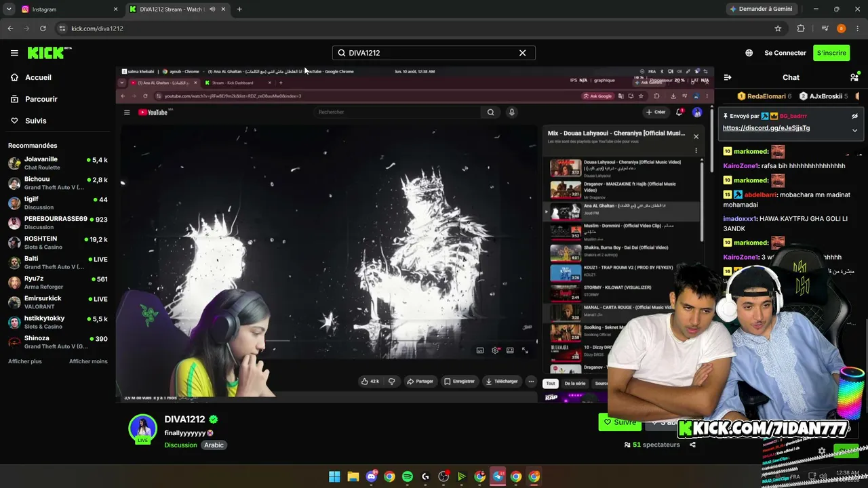Collapse the chat panel arrow icon
This screenshot has height=488, width=868.
(x=728, y=77)
